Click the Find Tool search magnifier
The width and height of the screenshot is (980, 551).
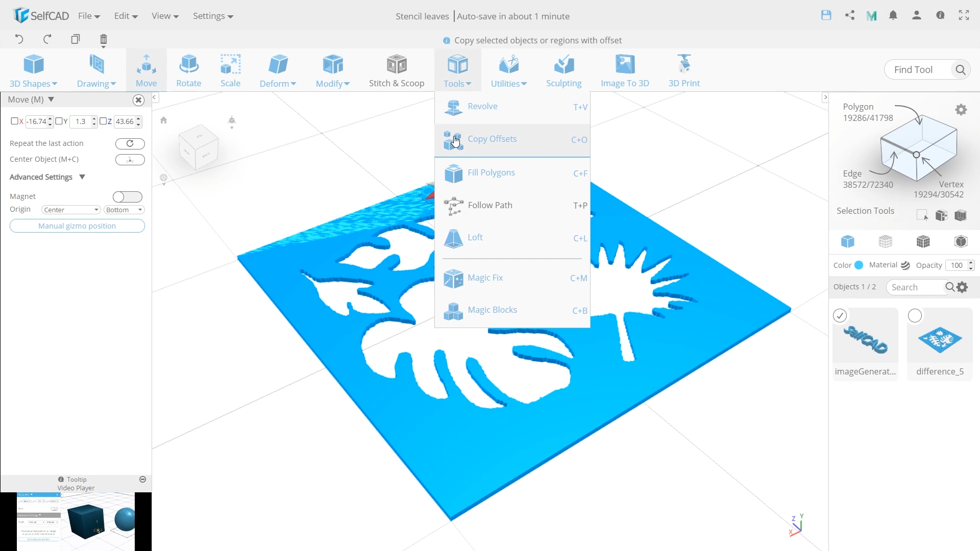[961, 70]
